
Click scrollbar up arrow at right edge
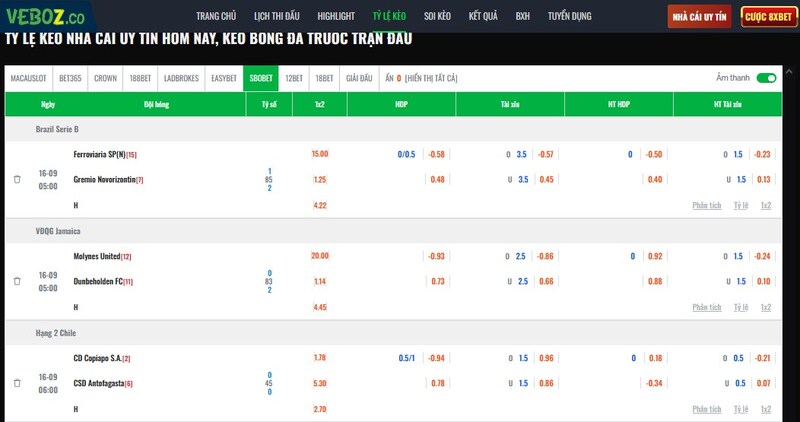tap(793, 6)
